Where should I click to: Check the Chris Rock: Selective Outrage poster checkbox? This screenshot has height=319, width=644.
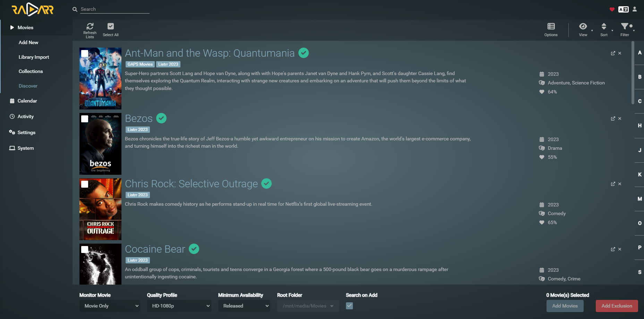[x=84, y=184]
